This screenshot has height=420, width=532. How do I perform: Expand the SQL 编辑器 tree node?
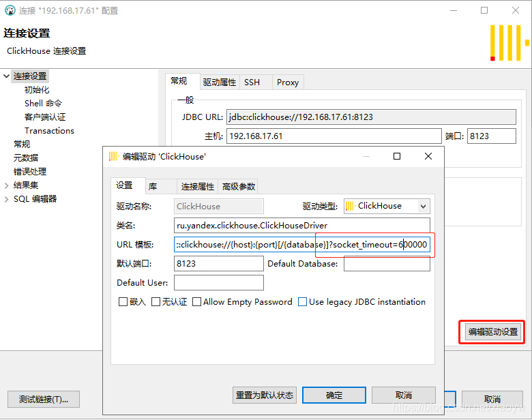[x=6, y=199]
